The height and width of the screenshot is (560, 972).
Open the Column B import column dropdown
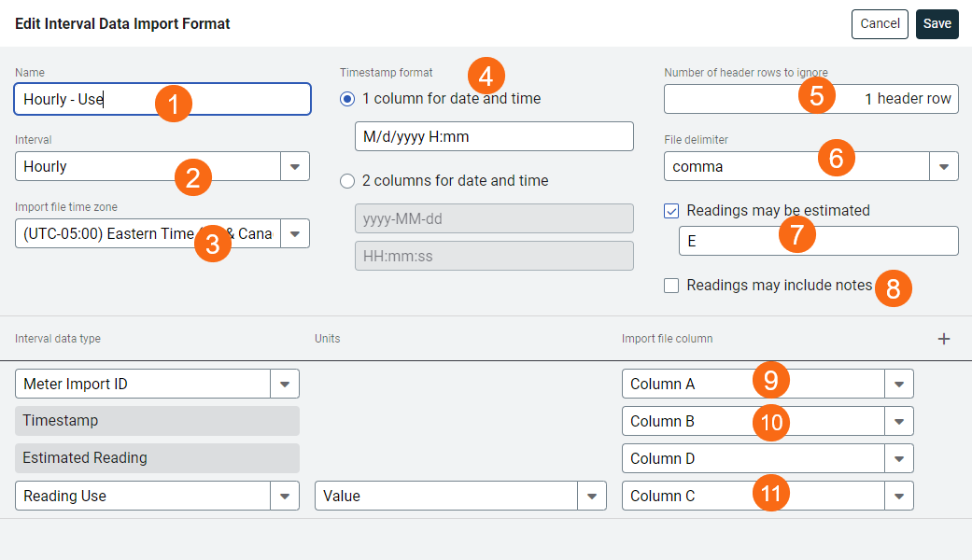point(899,422)
